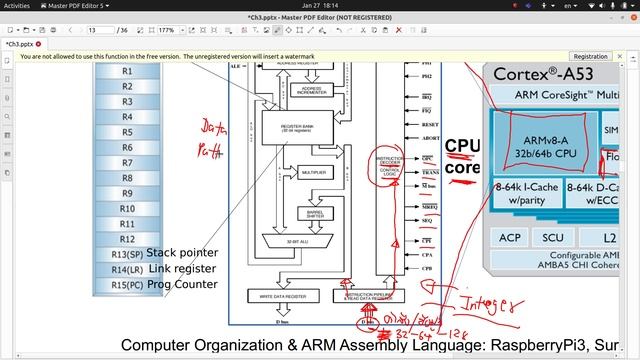Open the zoom level dropdown arrow
Screen dimensions: 640x360
[182, 30]
